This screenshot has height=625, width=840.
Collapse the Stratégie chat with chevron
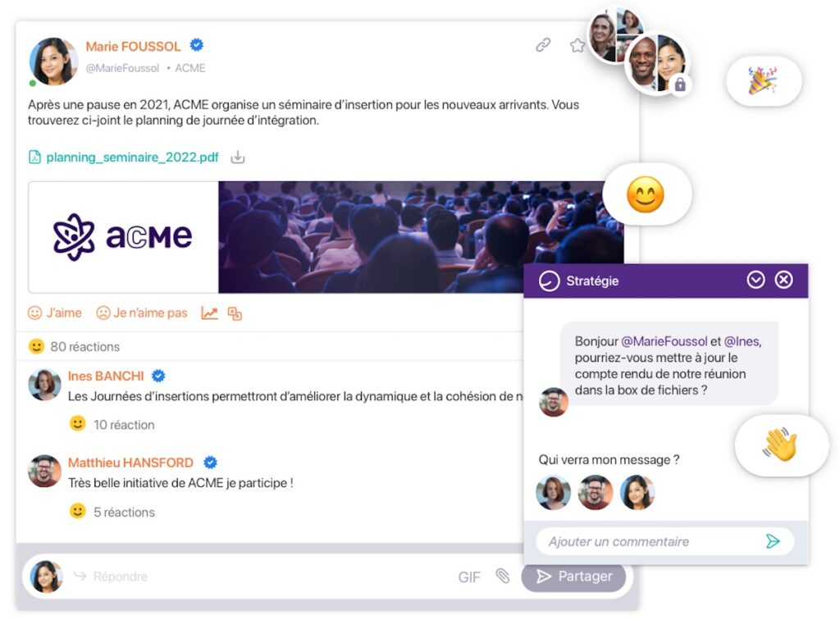tap(756, 280)
